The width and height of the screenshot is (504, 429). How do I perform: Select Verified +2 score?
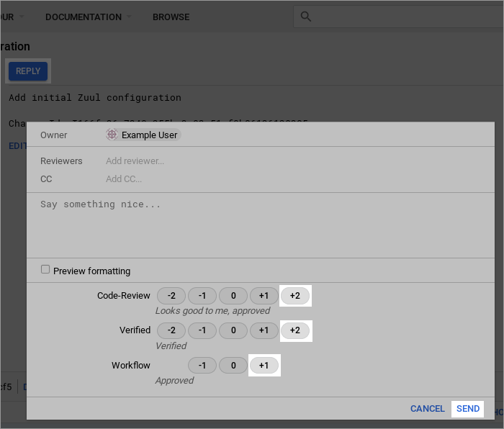coord(295,330)
